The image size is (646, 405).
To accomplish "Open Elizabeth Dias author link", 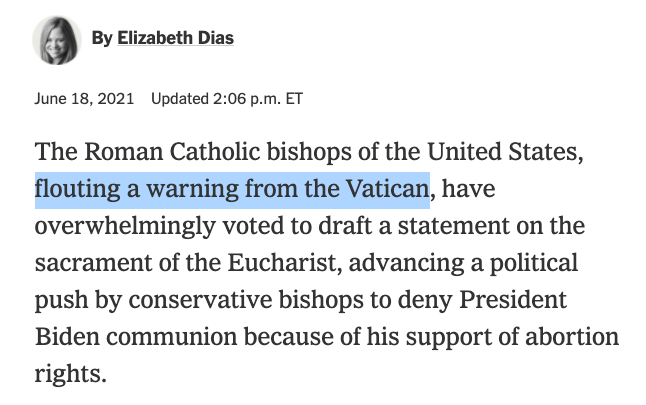I will 176,38.
